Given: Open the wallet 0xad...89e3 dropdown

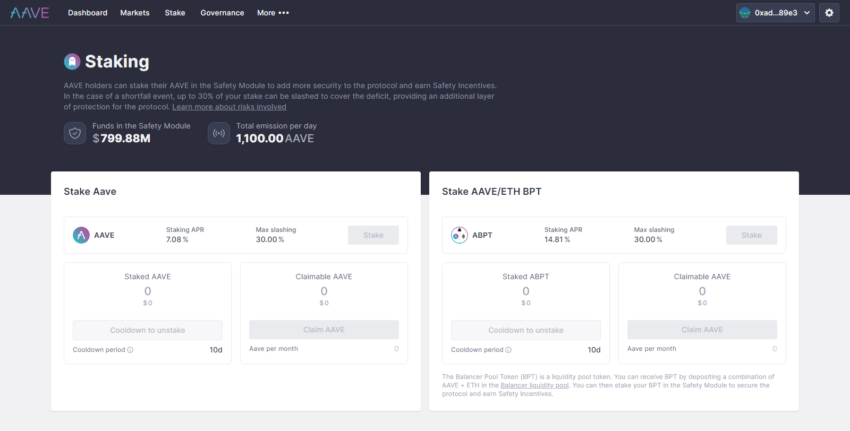Looking at the screenshot, I should [x=775, y=12].
